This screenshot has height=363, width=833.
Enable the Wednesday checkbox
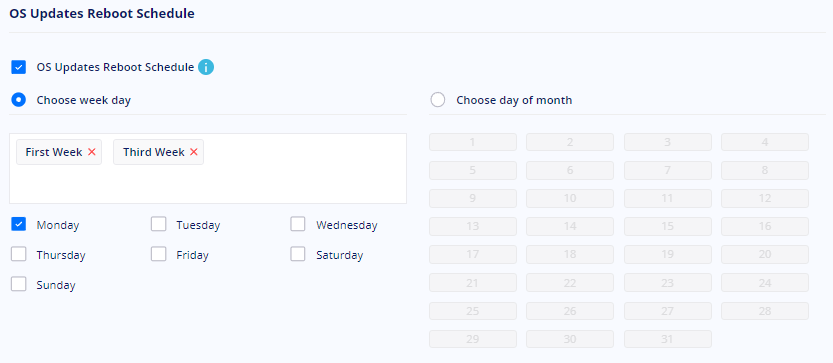[298, 224]
